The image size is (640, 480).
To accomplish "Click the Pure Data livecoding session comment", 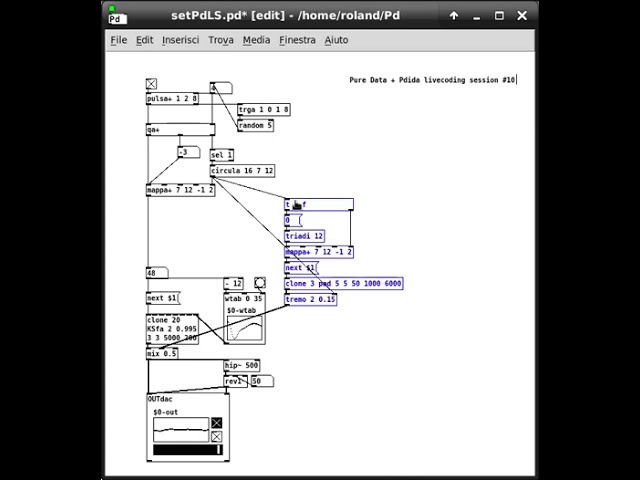I will (x=432, y=80).
